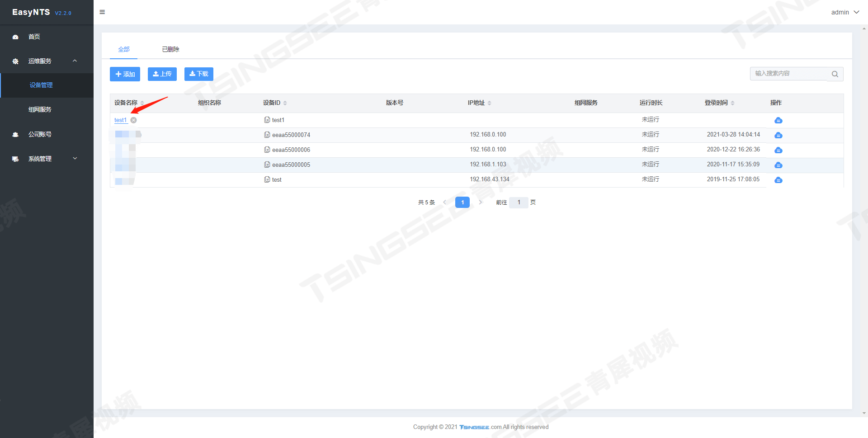
Task: Click the home dashboard icon in sidebar
Action: pos(15,37)
